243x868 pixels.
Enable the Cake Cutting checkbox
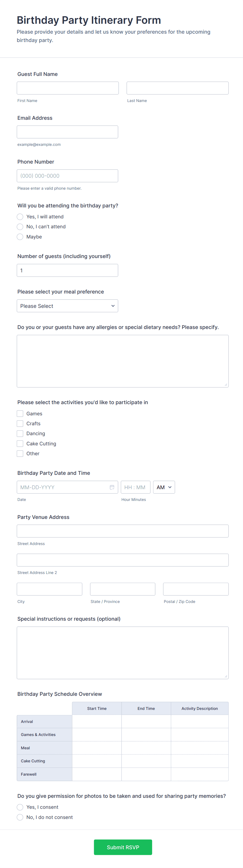20,444
